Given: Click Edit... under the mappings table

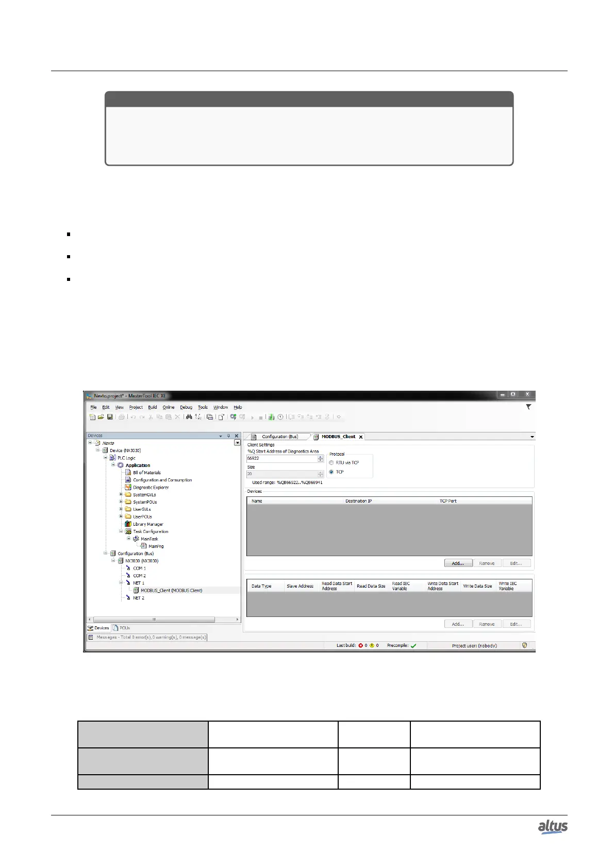Looking at the screenshot, I should 517,624.
